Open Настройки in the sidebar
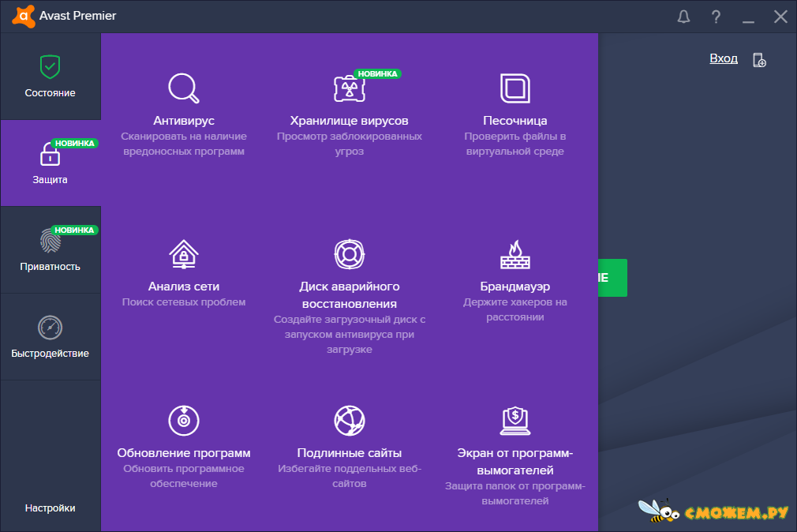 pos(50,508)
